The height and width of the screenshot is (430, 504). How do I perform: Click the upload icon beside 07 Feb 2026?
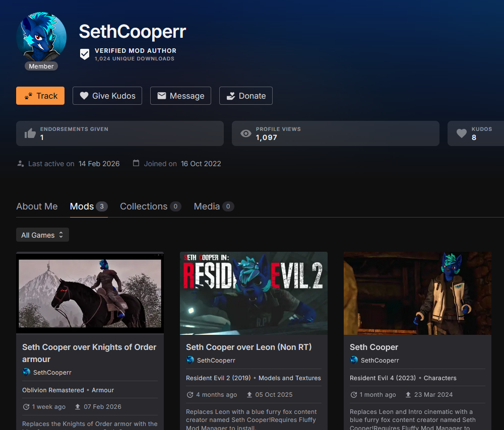pos(78,406)
